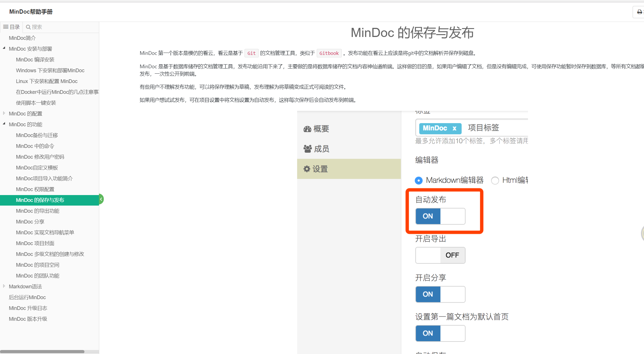Image resolution: width=644 pixels, height=354 pixels.
Task: Open the MinDoc简介 link
Action: click(22, 38)
